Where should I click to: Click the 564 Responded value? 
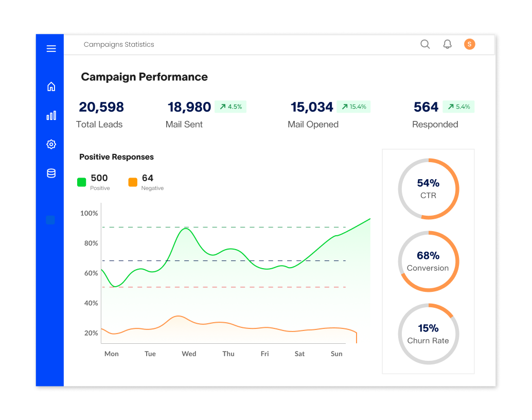(x=426, y=107)
